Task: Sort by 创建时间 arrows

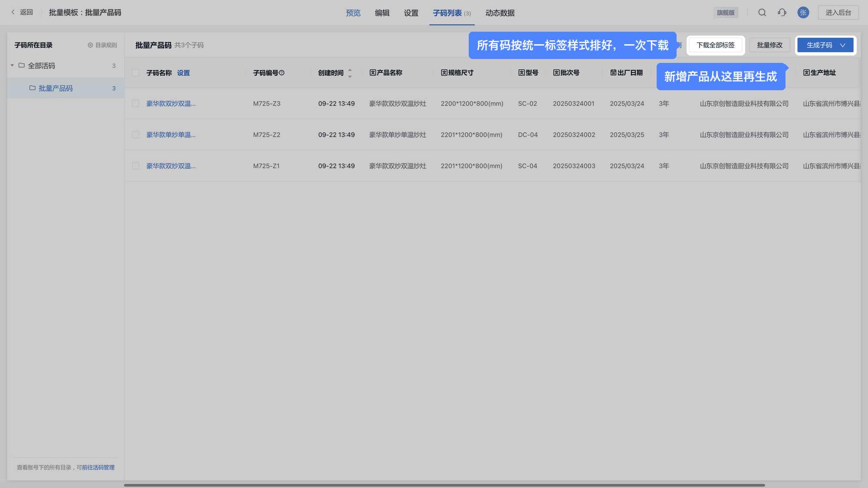Action: click(350, 73)
